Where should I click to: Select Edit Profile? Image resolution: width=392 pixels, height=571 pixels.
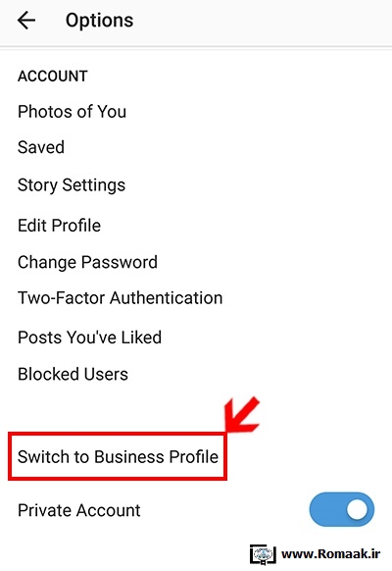59,226
